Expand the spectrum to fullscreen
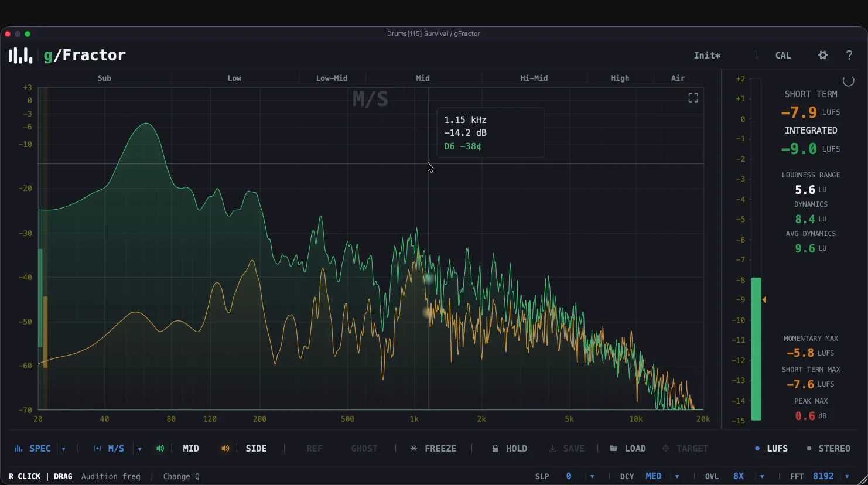Viewport: 868px width, 485px height. (693, 98)
